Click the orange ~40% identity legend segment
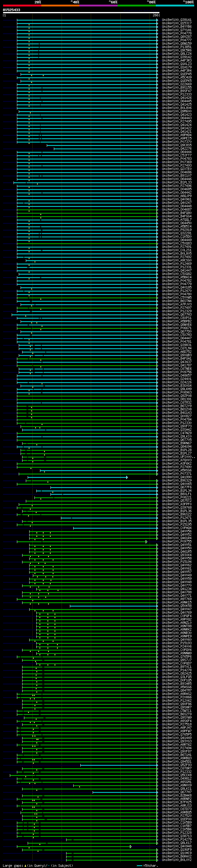 click(x=60, y=6)
